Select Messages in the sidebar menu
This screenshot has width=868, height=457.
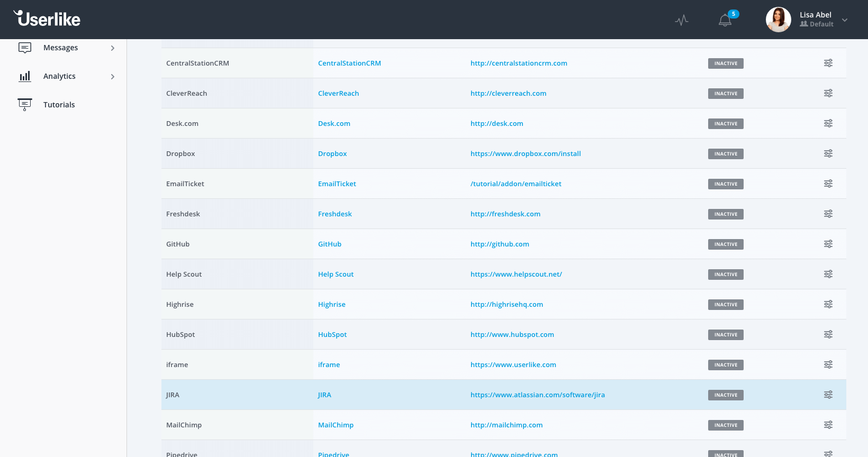click(x=60, y=48)
